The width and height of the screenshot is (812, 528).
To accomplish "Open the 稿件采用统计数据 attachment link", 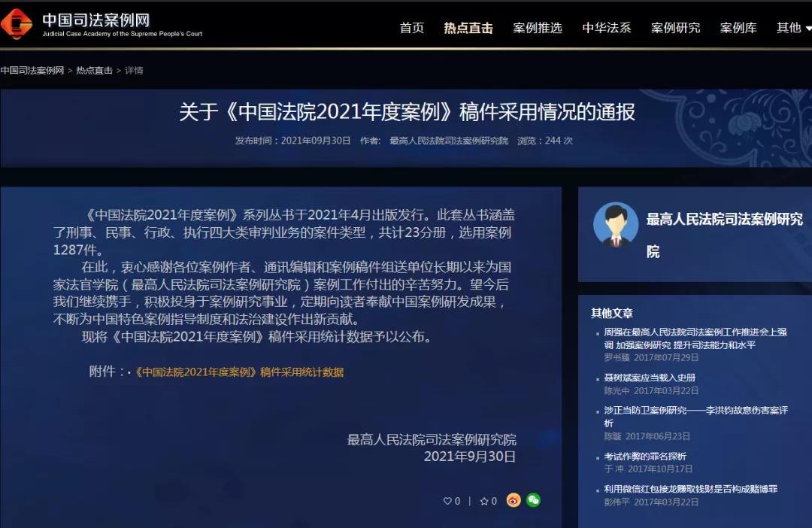I will (239, 372).
